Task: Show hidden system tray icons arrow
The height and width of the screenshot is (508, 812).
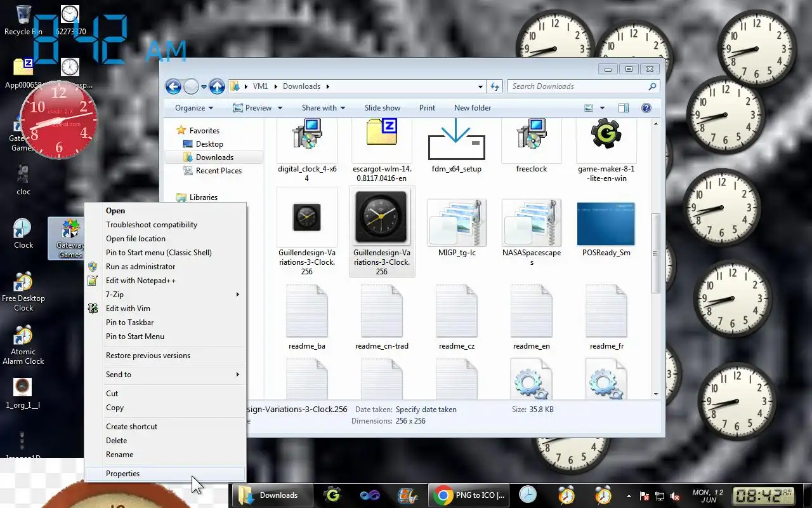Action: point(629,496)
